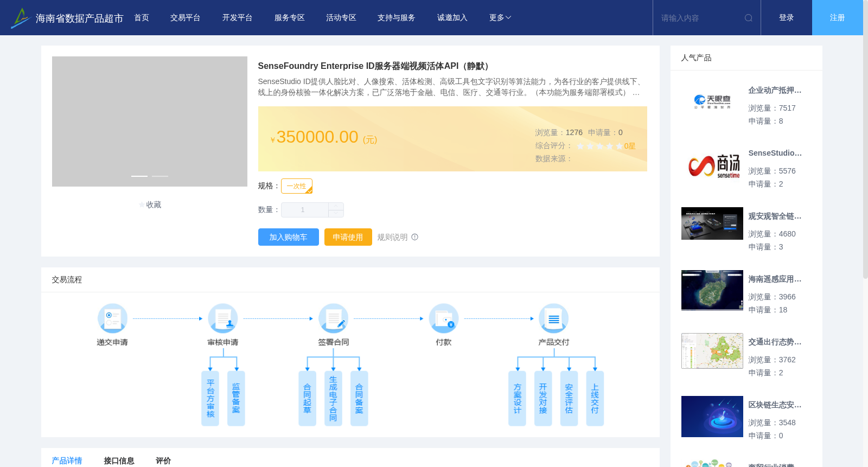Click the 产品交付 step icon

click(x=554, y=318)
